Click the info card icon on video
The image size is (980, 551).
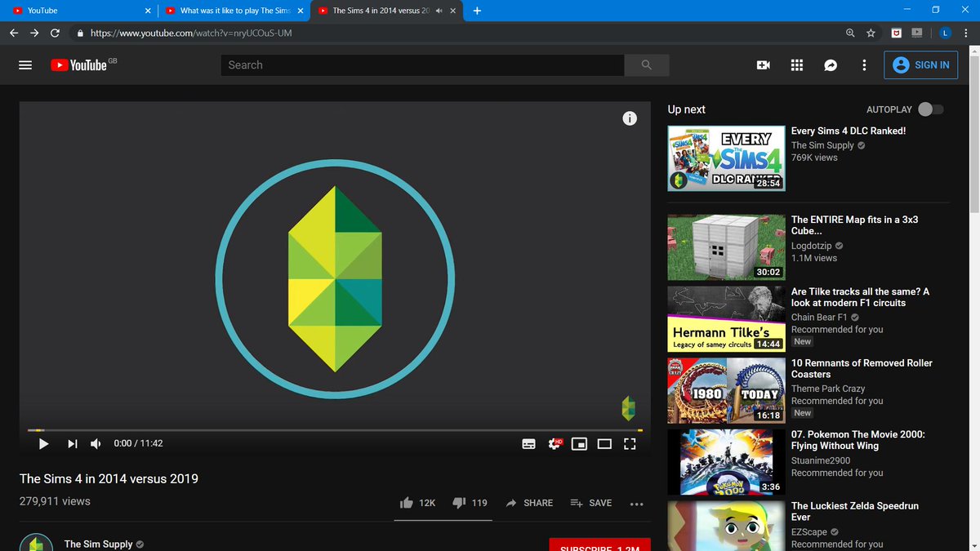pos(630,118)
